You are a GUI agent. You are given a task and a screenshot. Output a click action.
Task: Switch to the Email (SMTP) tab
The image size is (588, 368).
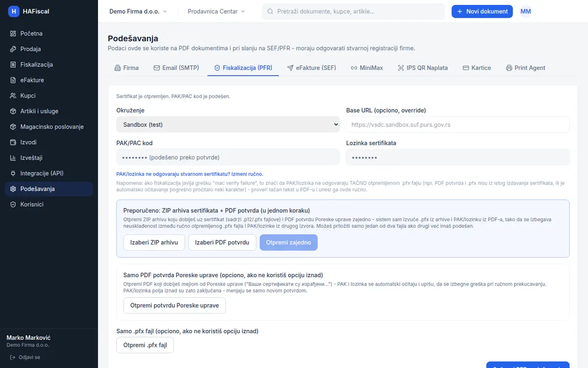(176, 68)
